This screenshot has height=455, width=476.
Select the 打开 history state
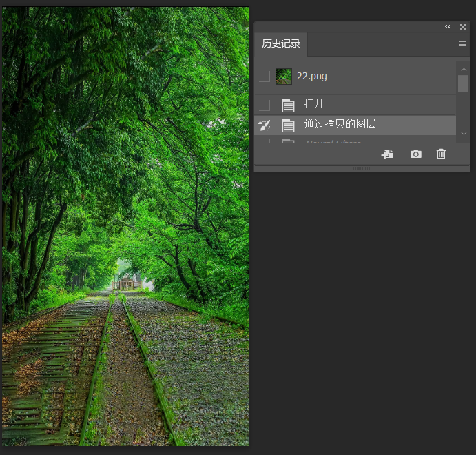[355, 105]
